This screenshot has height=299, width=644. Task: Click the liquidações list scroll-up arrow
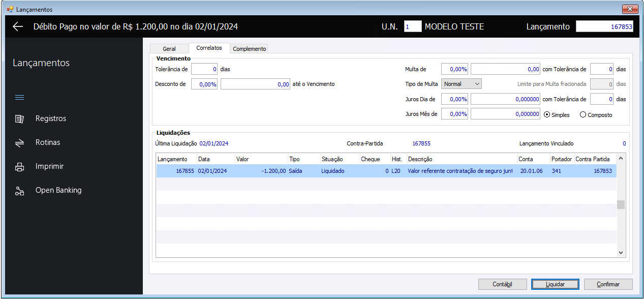(621, 158)
